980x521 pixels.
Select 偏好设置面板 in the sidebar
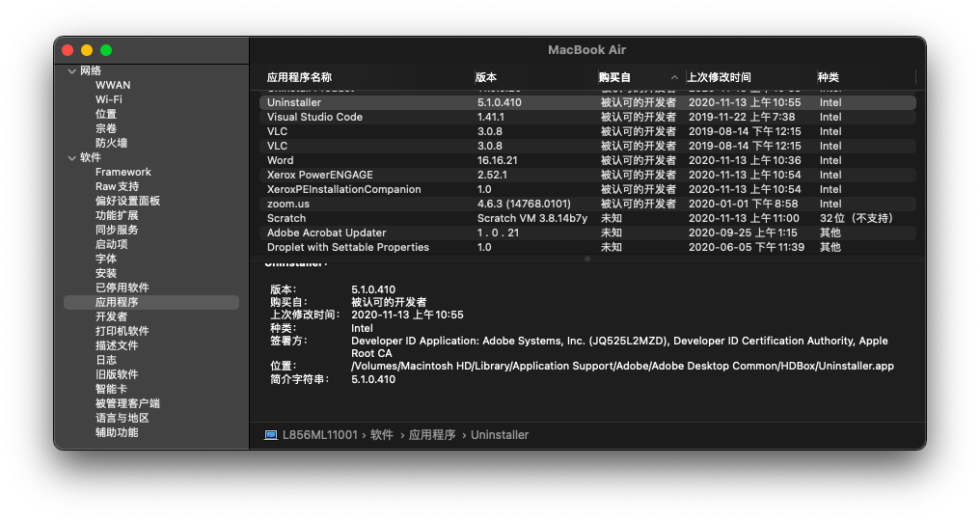pyautogui.click(x=127, y=201)
